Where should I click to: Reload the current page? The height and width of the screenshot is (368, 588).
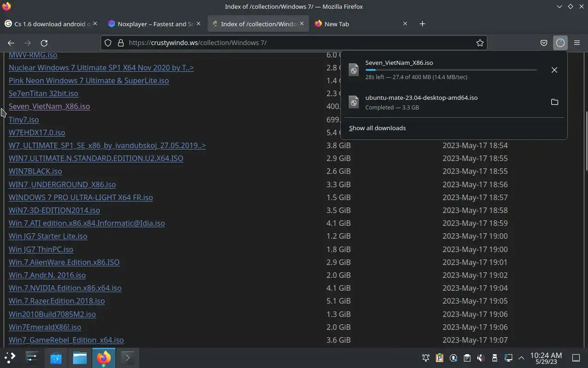(x=44, y=43)
